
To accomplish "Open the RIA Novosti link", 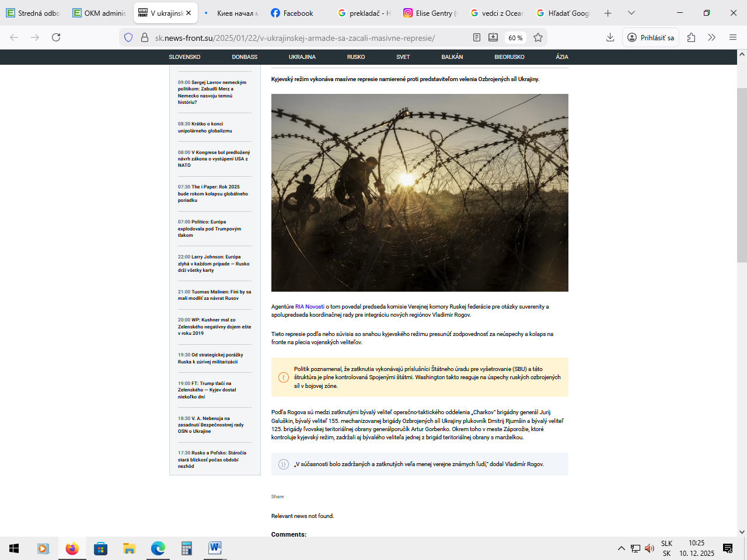I will tap(309, 307).
